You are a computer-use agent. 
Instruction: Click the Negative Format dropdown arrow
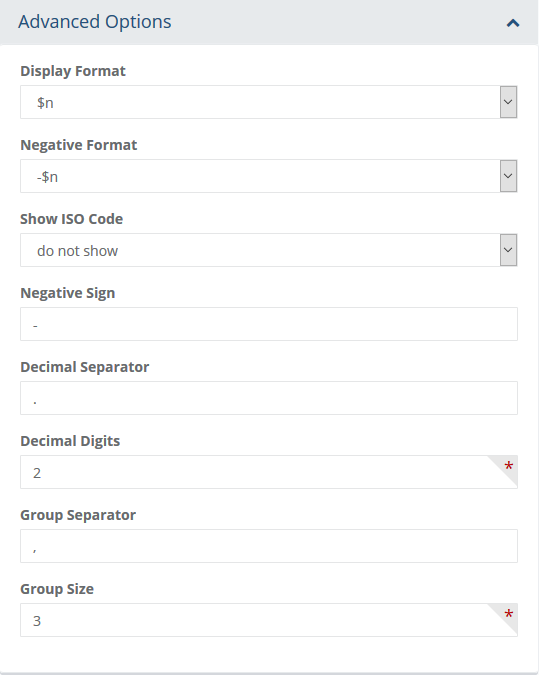click(x=508, y=176)
